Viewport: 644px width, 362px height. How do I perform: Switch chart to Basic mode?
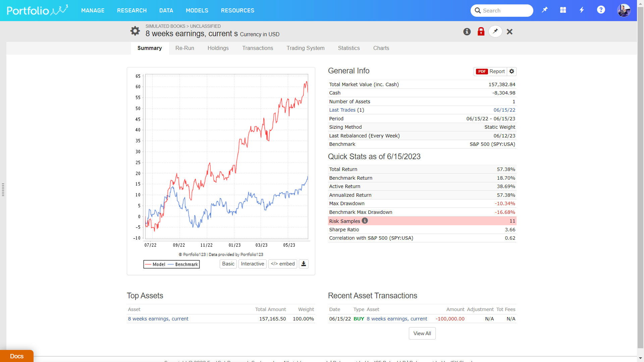coord(228,264)
